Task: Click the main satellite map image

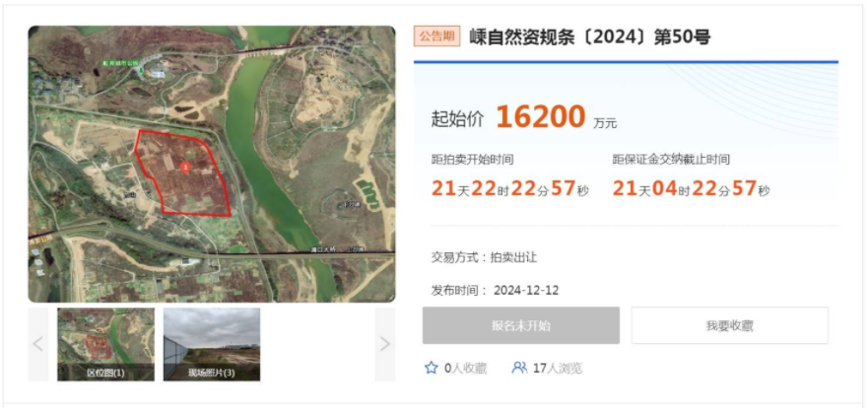Action: pyautogui.click(x=212, y=164)
